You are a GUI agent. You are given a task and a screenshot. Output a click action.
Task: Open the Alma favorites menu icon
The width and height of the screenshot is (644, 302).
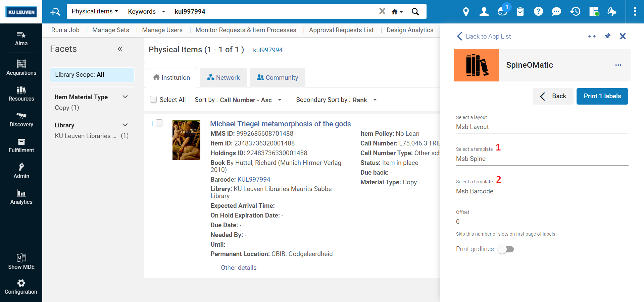point(21,39)
